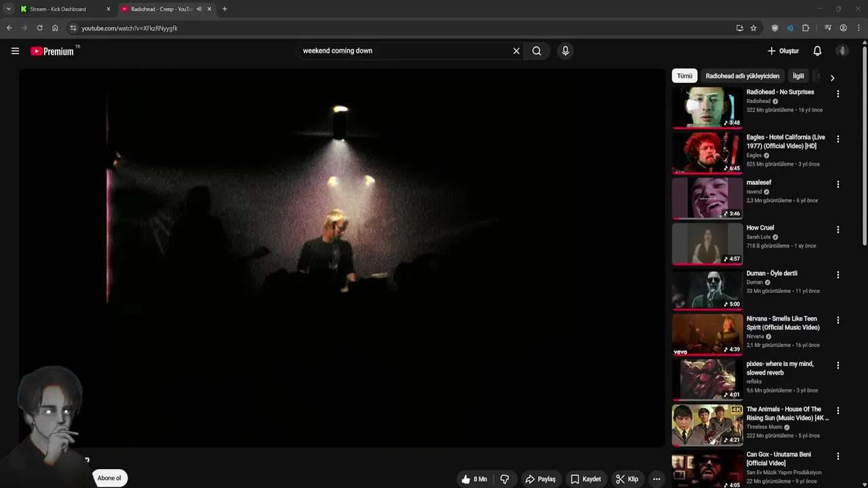Open browser profile icon
The height and width of the screenshot is (488, 868).
pyautogui.click(x=844, y=28)
